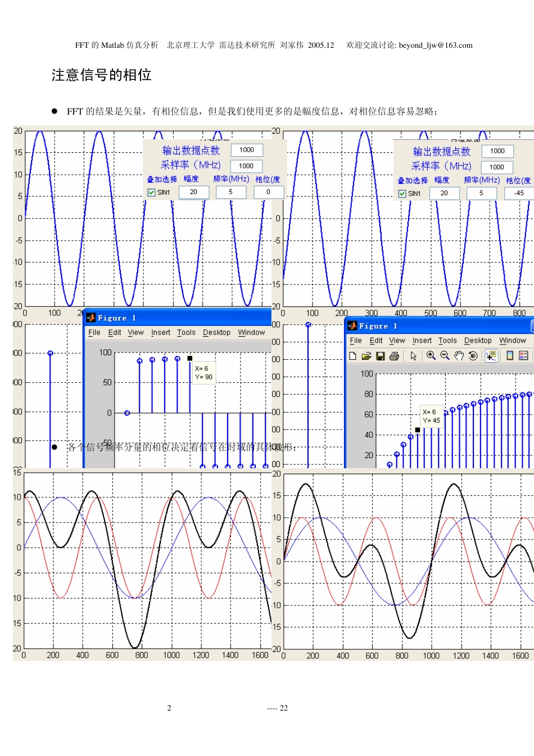Click the Insert Colorbar icon

[510, 356]
